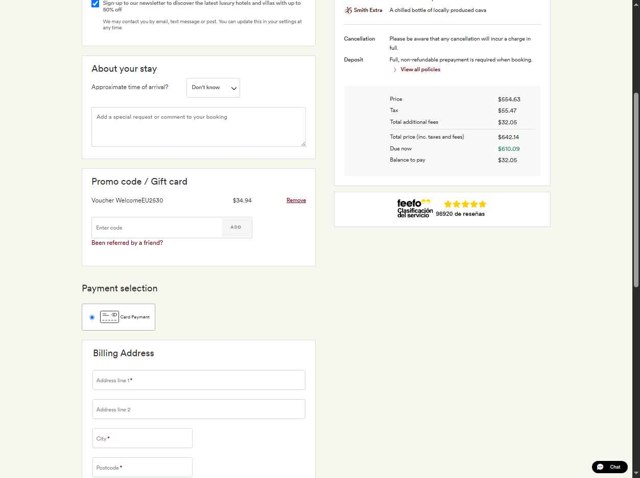The width and height of the screenshot is (640, 478).
Task: Click the Balance to pay value
Action: pos(507,160)
